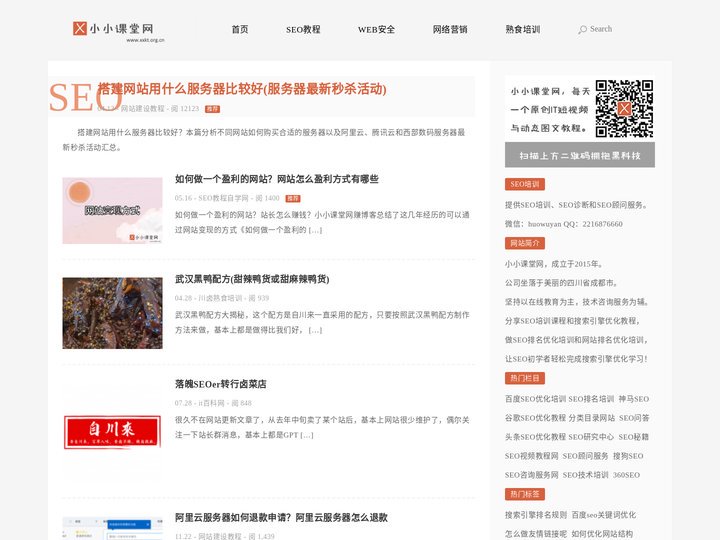This screenshot has height=540, width=720.
Task: Click 网站建设教程 category under first article
Action: click(x=142, y=108)
